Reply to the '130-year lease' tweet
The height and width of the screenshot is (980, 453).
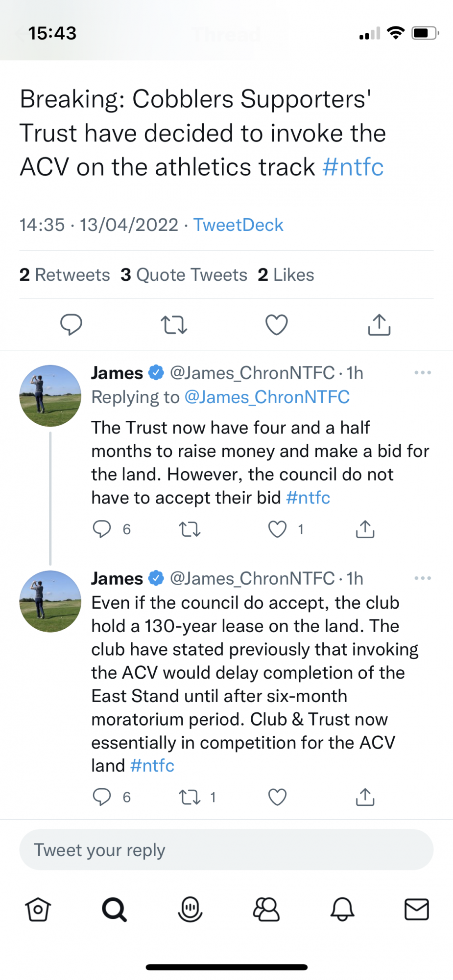102,798
